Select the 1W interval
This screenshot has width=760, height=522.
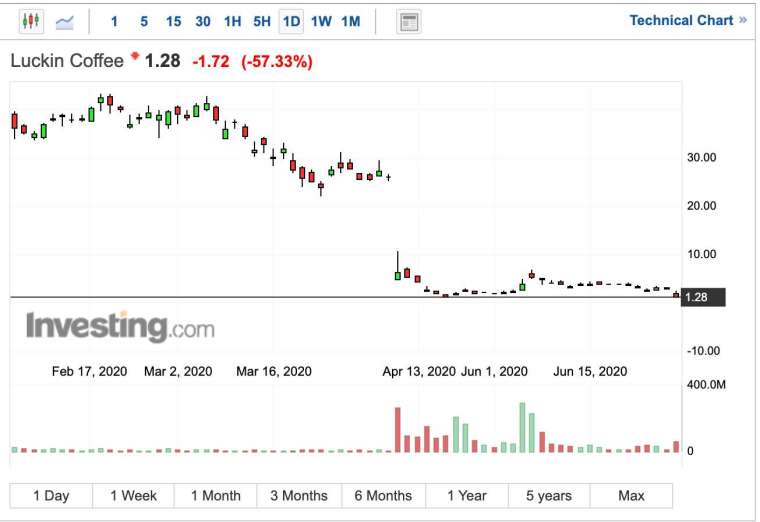pos(321,22)
